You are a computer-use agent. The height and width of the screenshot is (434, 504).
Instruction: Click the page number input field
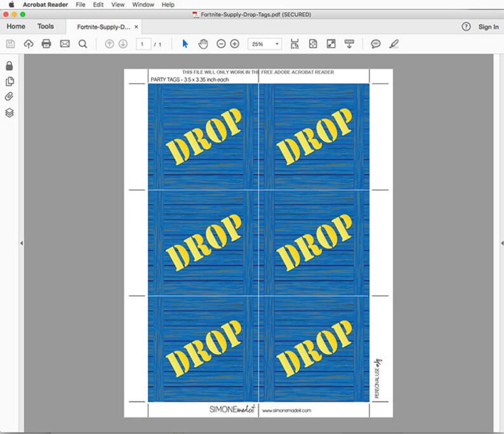click(143, 44)
